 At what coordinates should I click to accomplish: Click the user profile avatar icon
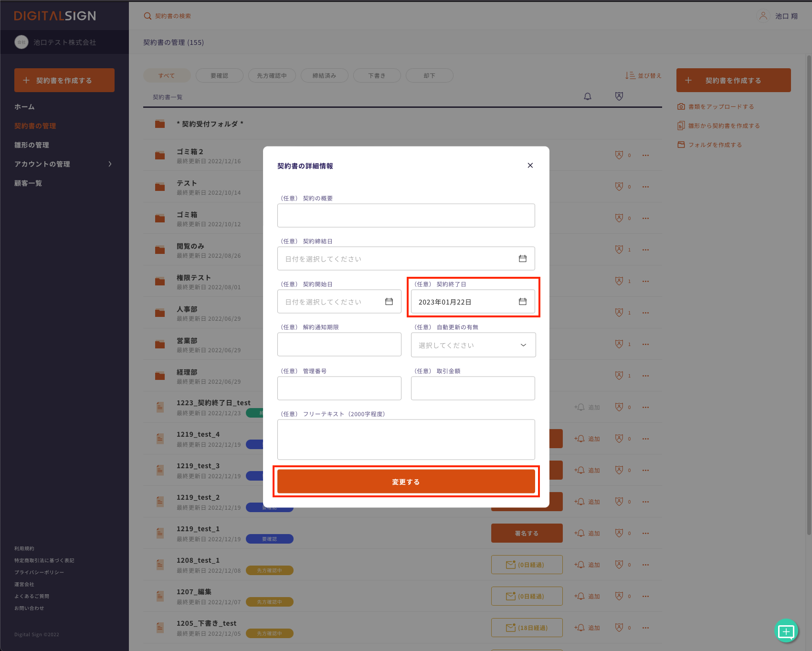coord(763,16)
